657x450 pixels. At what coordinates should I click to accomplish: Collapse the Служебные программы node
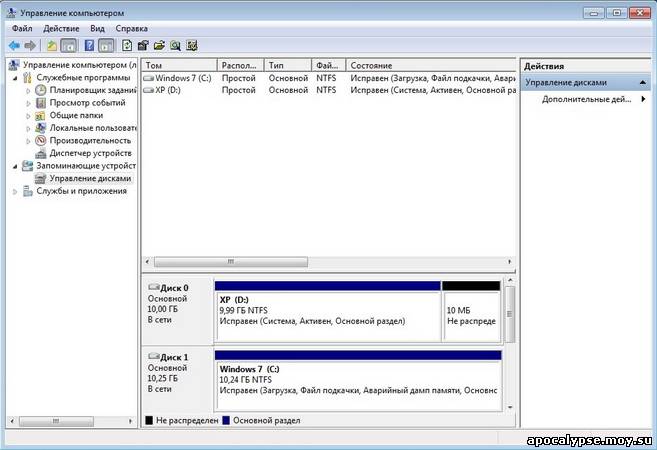click(x=15, y=78)
